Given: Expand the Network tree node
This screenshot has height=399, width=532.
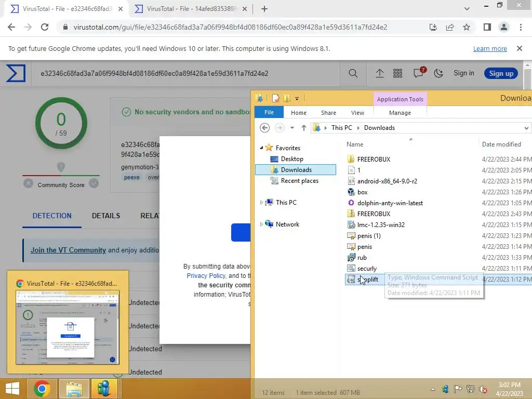Looking at the screenshot, I should [261, 224].
